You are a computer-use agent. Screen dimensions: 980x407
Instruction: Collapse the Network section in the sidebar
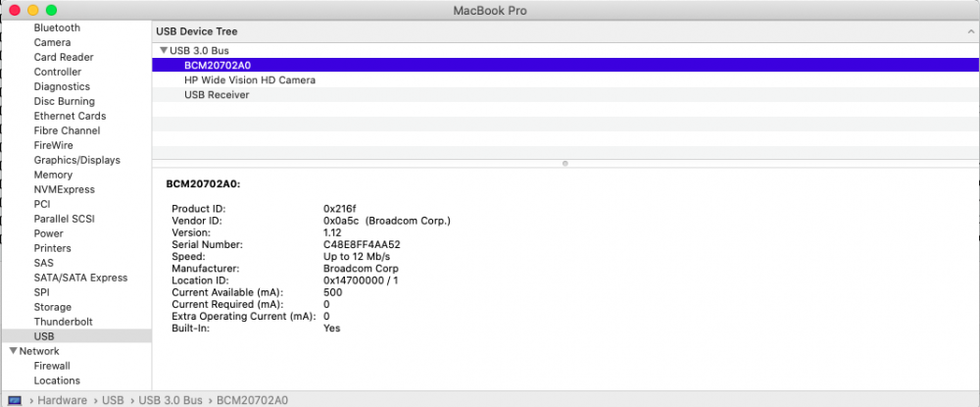[13, 351]
